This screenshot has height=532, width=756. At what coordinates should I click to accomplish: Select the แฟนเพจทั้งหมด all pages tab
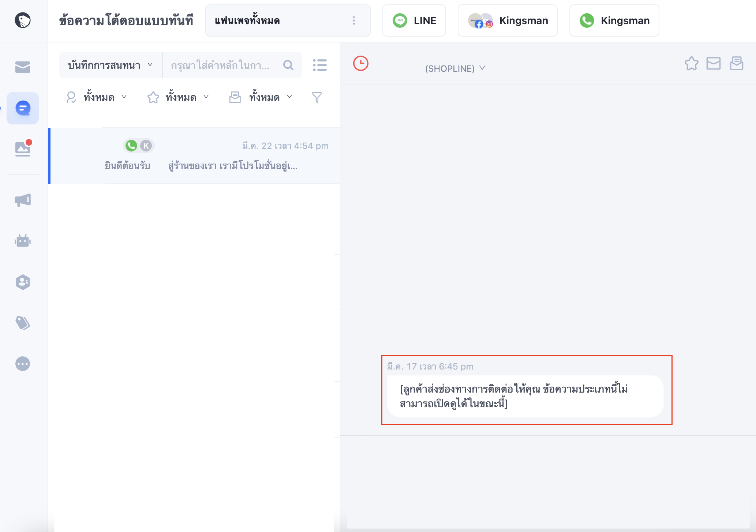pos(288,20)
